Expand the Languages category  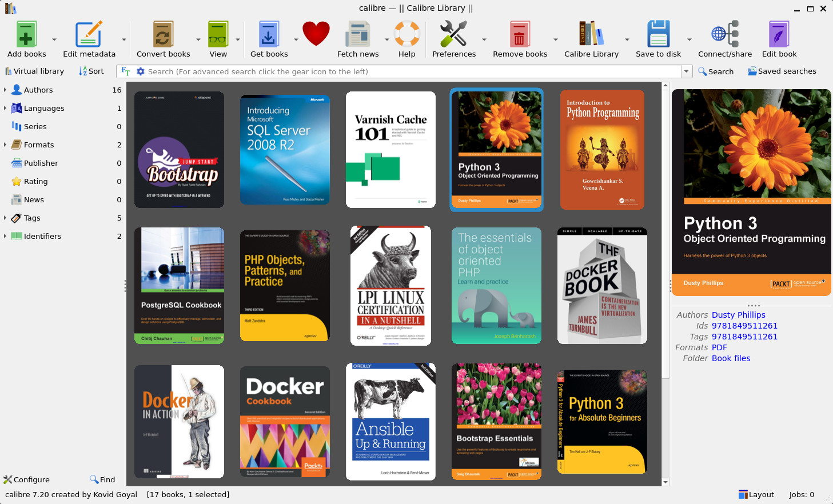[5, 108]
